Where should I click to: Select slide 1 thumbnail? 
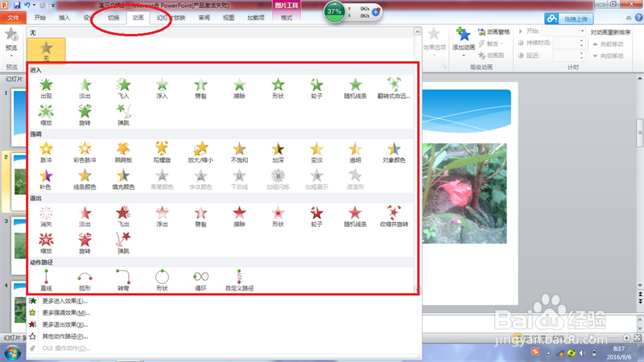click(x=19, y=117)
